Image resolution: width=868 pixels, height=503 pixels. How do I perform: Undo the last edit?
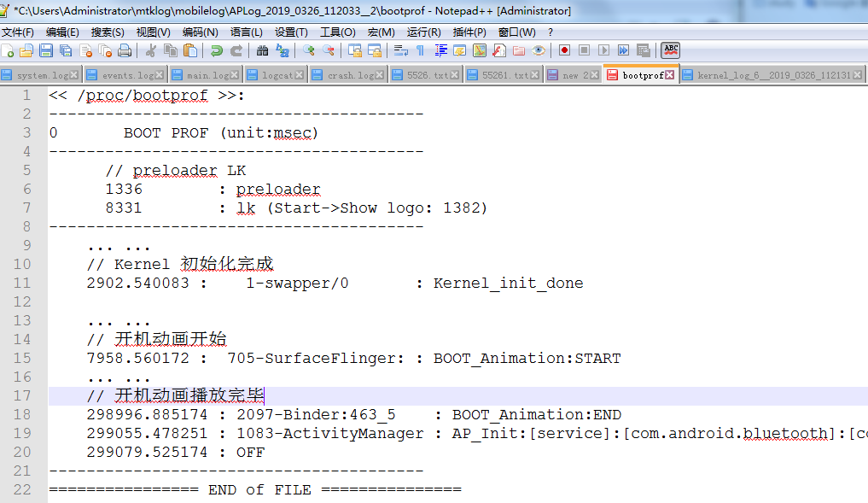pos(216,53)
